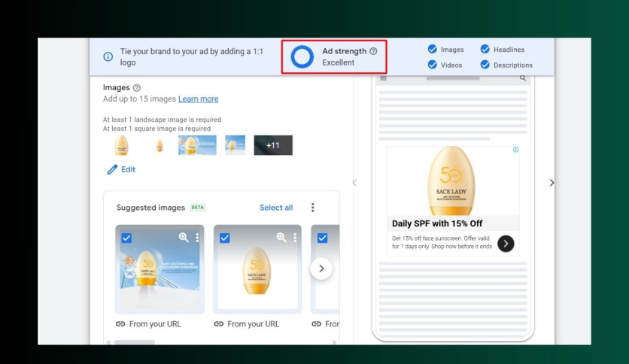Click the +11 more images thumbnail
Image resolution: width=629 pixels, height=364 pixels.
(x=273, y=145)
